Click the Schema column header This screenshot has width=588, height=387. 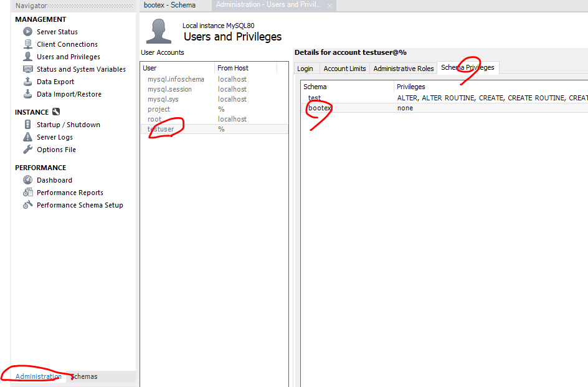click(x=347, y=87)
